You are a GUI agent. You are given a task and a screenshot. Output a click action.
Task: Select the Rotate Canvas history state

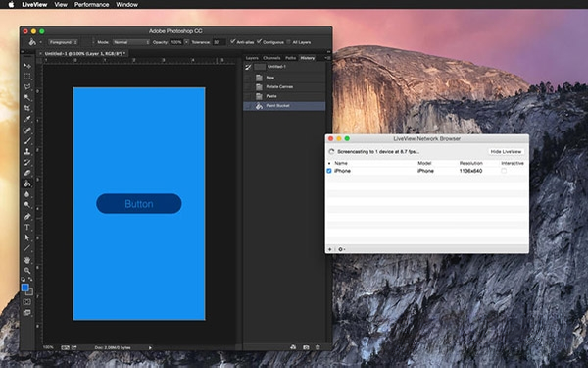[284, 86]
